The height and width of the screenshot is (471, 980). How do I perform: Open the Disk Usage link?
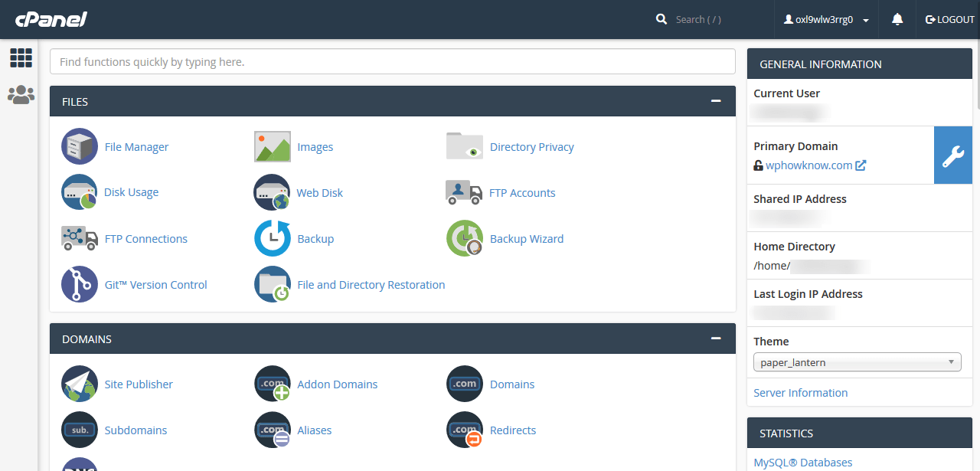click(132, 192)
